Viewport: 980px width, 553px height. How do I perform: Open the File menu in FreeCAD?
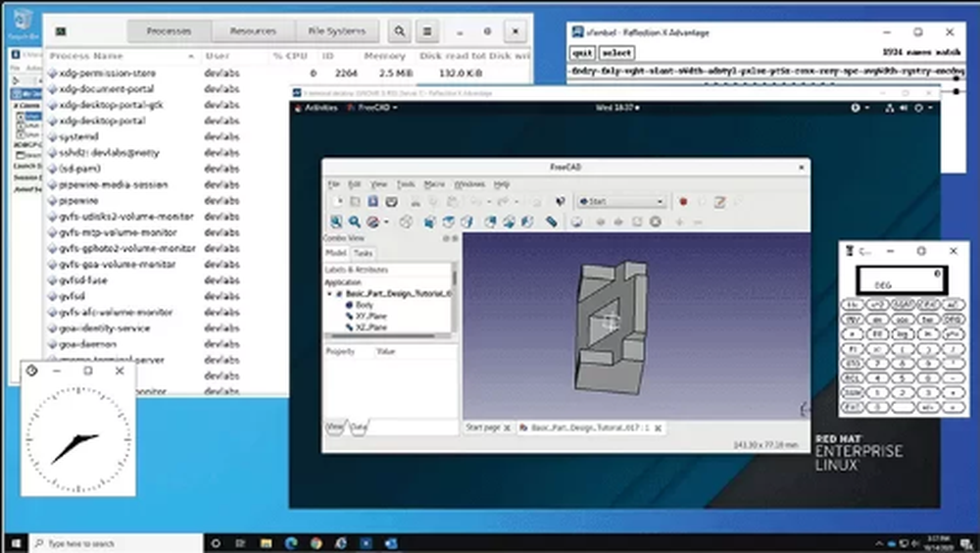pyautogui.click(x=334, y=184)
